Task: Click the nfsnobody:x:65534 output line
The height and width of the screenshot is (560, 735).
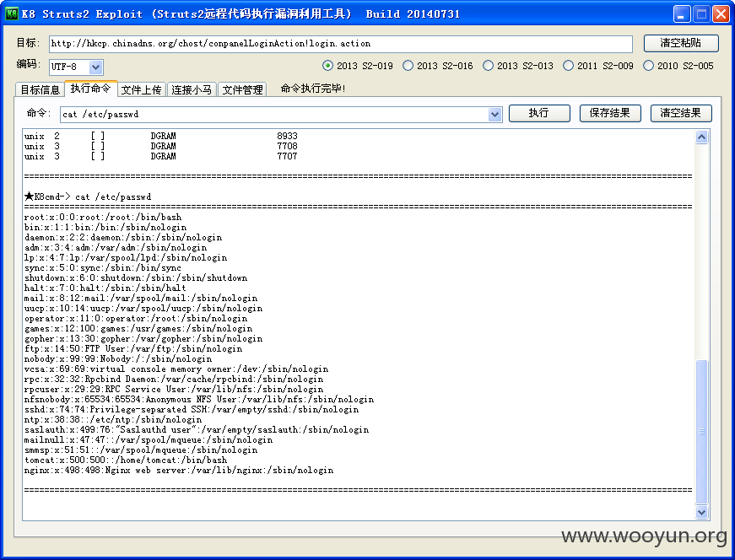Action: tap(199, 399)
